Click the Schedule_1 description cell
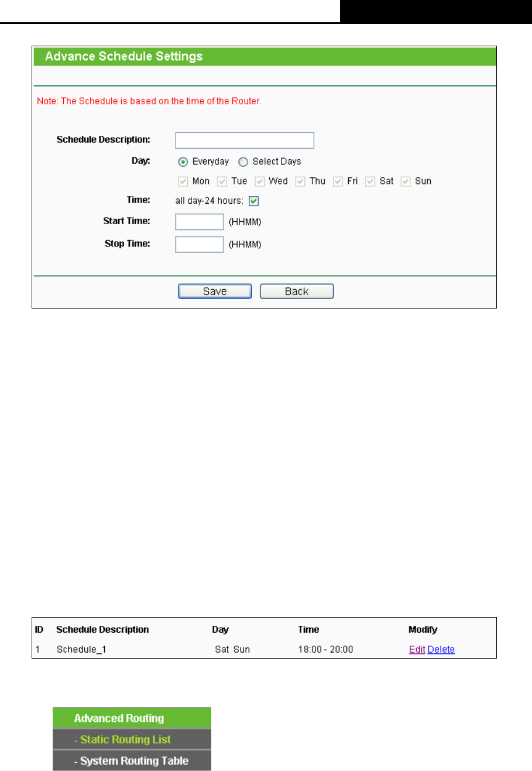 click(82, 649)
